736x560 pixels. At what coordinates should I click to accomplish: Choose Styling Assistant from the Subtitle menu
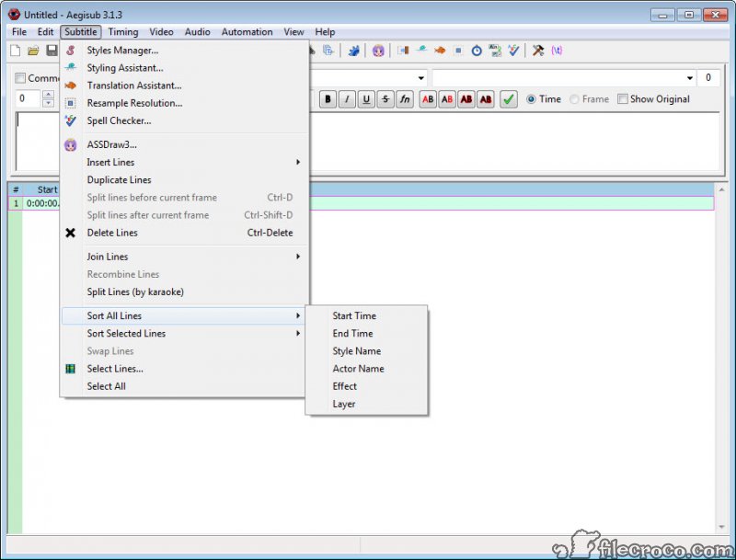tap(182, 68)
